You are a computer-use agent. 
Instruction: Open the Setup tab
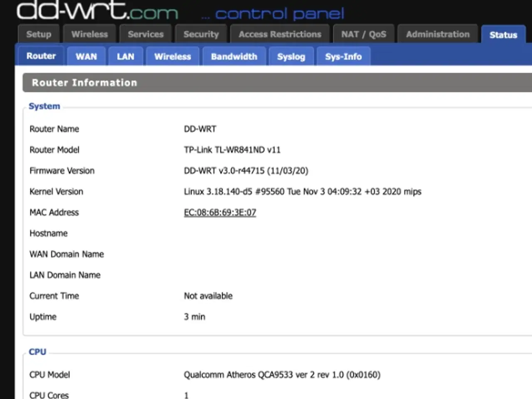coord(39,34)
